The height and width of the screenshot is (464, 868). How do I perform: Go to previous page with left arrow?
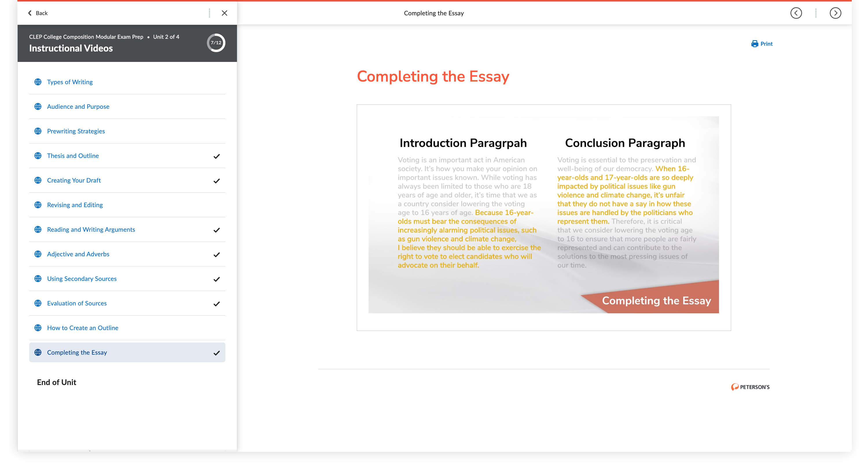796,13
